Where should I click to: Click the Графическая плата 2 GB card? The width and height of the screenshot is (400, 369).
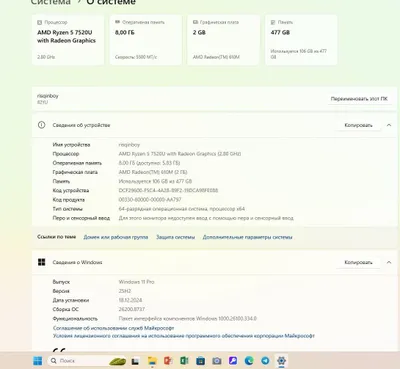[x=223, y=40]
